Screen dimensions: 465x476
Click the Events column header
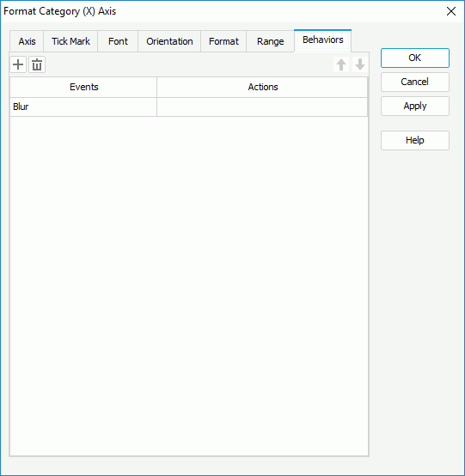(83, 87)
